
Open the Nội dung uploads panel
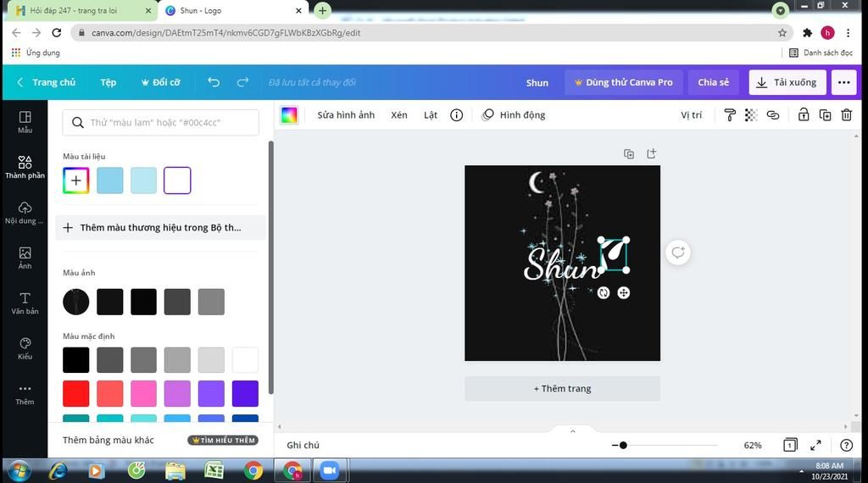tap(25, 213)
